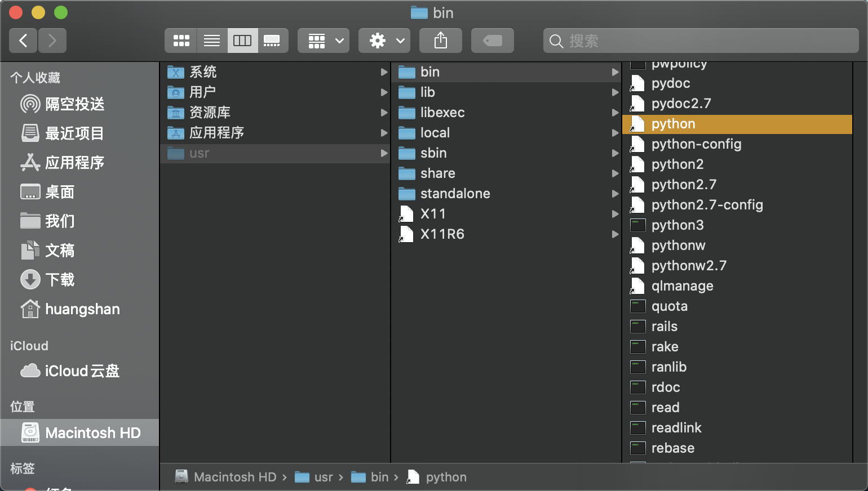
Task: Open the 下载 folder from the sidebar
Action: [60, 279]
